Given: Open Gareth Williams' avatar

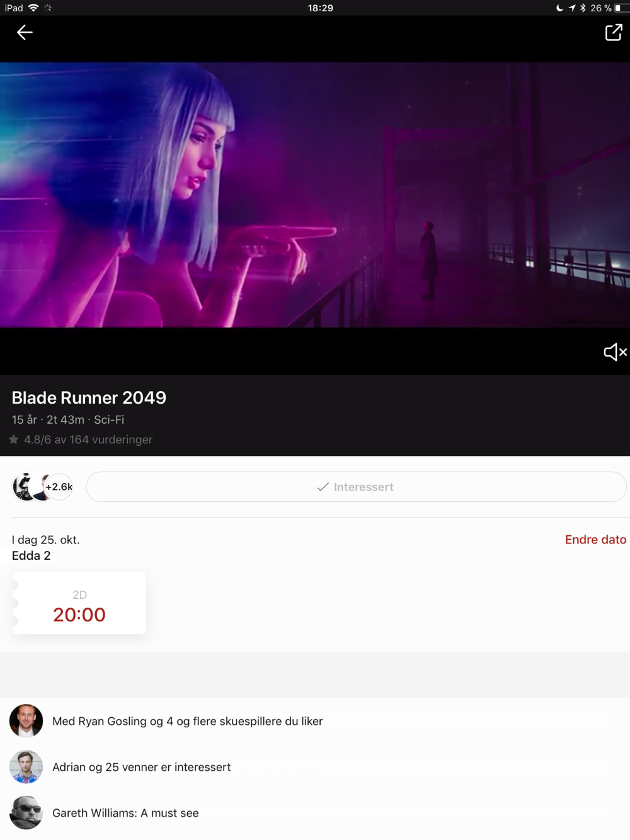Looking at the screenshot, I should pyautogui.click(x=26, y=813).
